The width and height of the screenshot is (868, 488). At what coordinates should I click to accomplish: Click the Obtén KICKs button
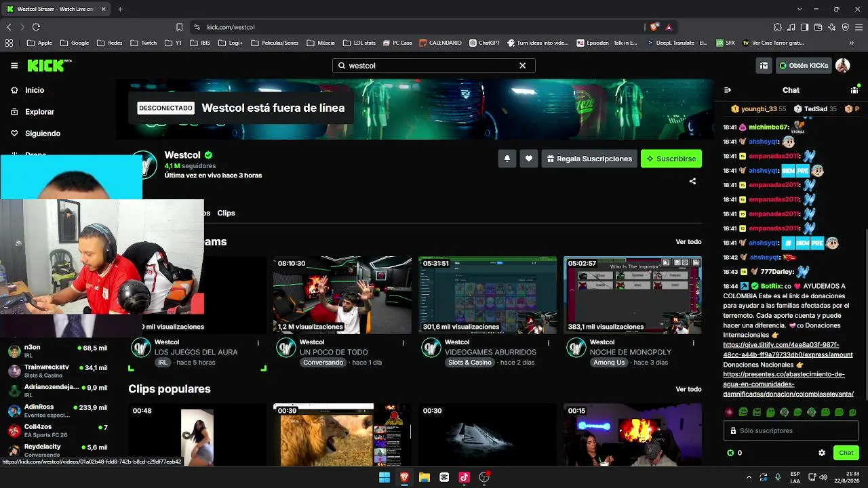point(804,66)
